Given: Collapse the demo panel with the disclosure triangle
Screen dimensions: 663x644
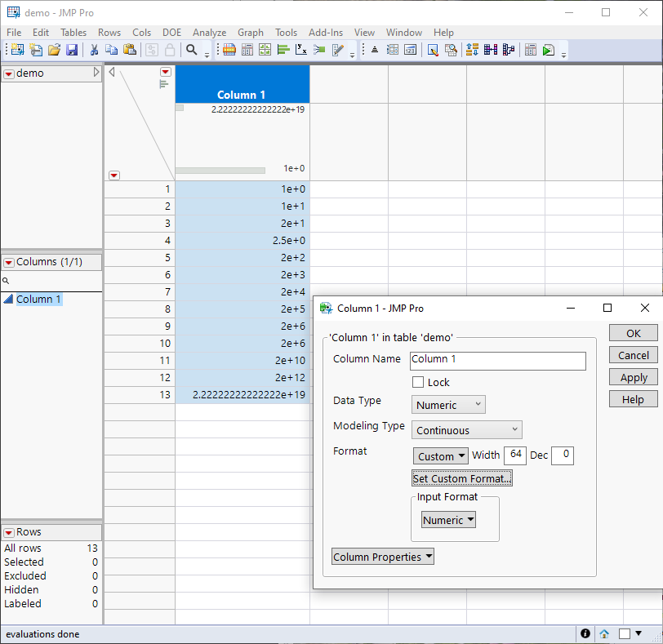Looking at the screenshot, I should (96, 73).
